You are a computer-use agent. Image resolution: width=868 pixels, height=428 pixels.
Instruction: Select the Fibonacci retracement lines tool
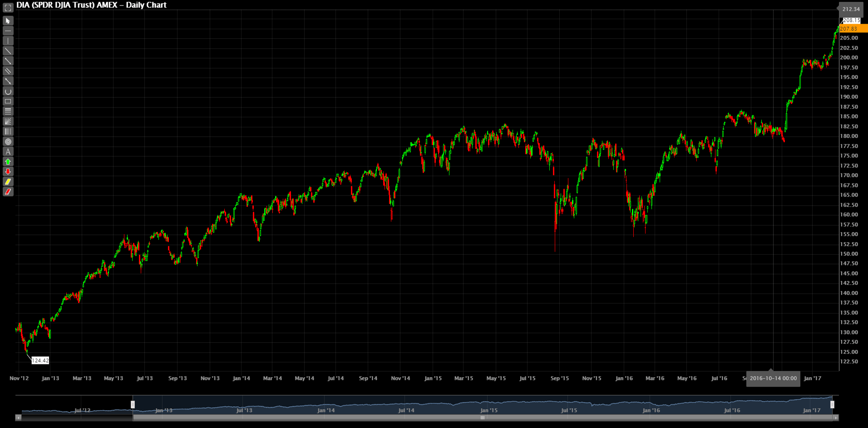tap(8, 111)
